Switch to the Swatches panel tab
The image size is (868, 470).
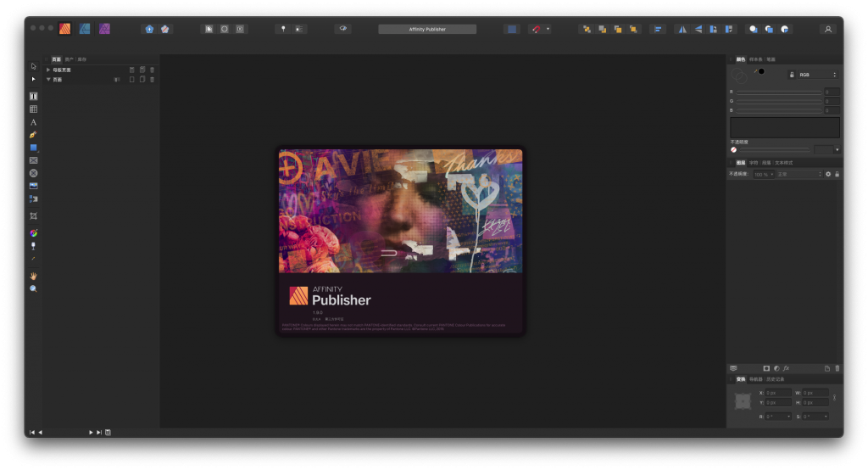755,59
